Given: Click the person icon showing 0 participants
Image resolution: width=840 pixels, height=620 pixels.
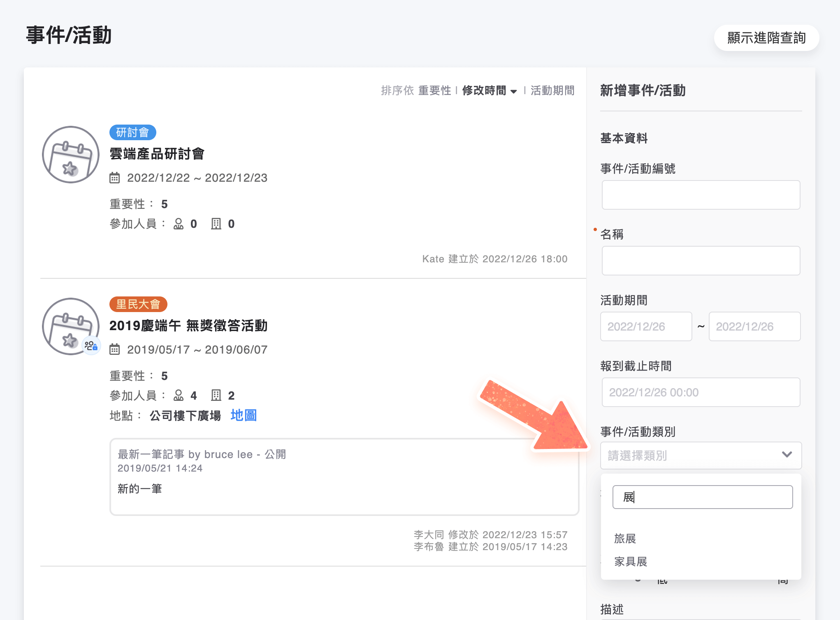Looking at the screenshot, I should click(x=179, y=224).
